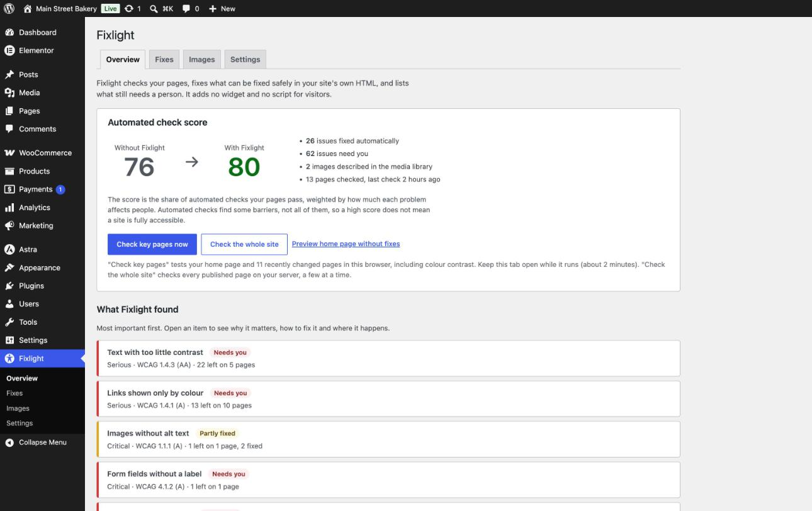812x511 pixels.
Task: Expand the Images without alt text item
Action: 388,439
